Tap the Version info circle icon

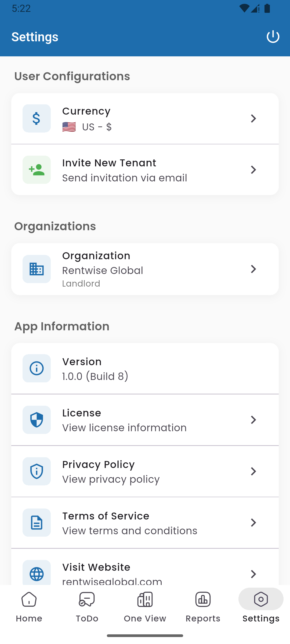[37, 368]
